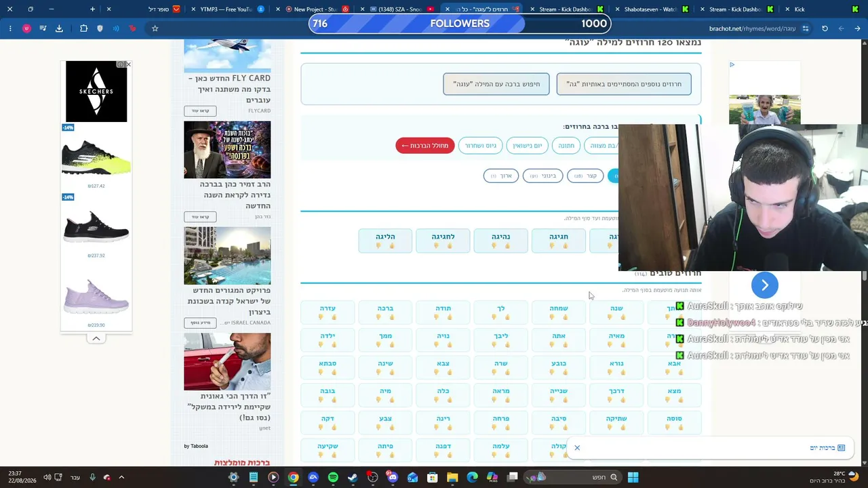The height and width of the screenshot is (488, 868).
Task: Thumbs down the word שמחה
Action: point(551,317)
